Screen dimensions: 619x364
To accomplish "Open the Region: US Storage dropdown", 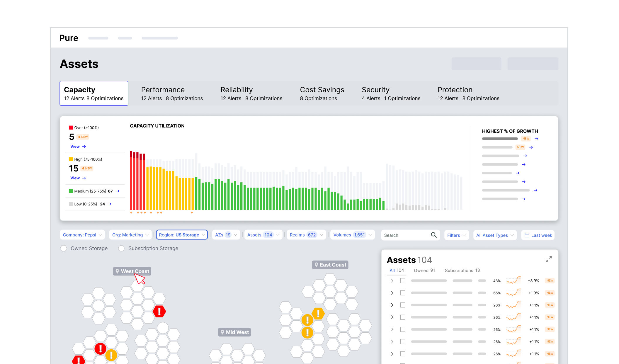I will [x=182, y=235].
